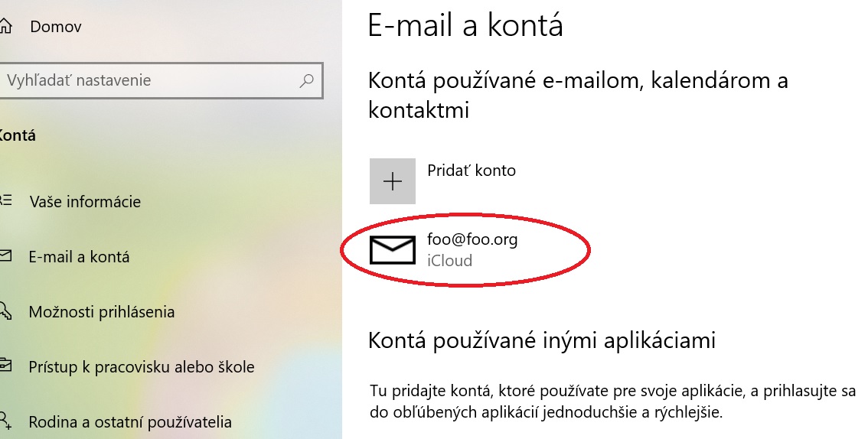Open Prístup k pracovisku alebo škole
868x439 pixels.
tap(142, 367)
